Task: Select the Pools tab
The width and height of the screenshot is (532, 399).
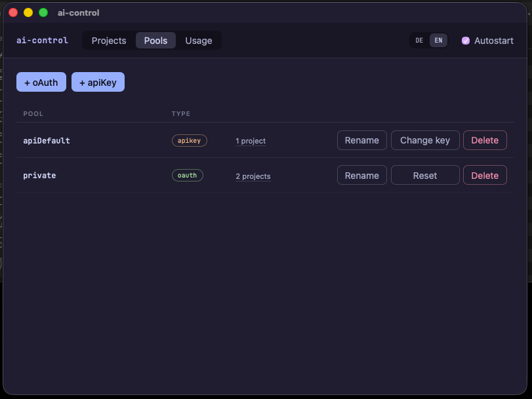Action: point(155,41)
